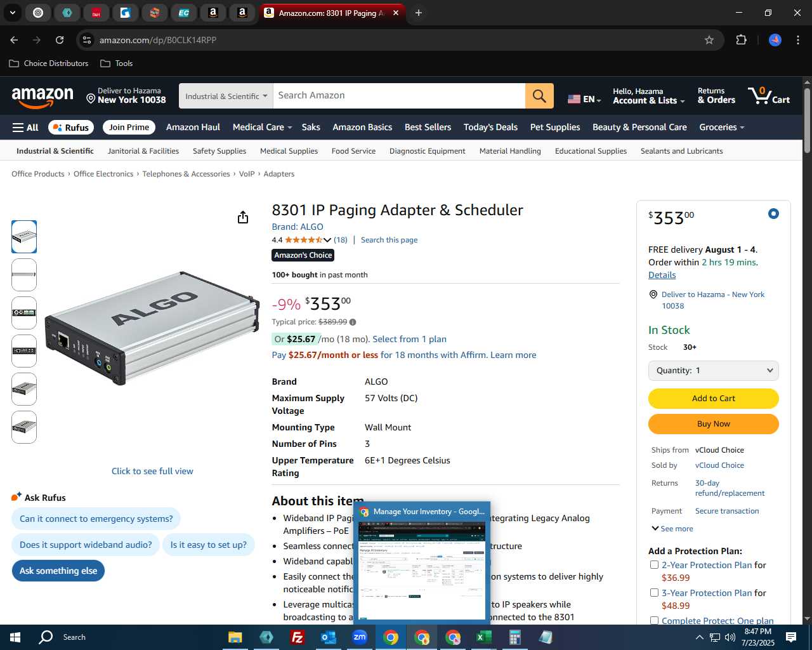Open the shopping cart

[769, 96]
